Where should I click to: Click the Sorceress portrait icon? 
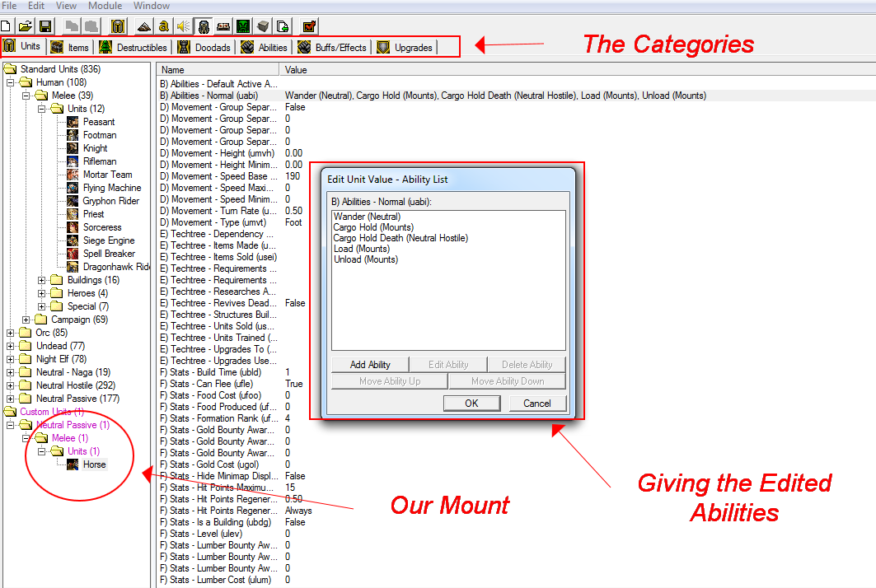[73, 227]
